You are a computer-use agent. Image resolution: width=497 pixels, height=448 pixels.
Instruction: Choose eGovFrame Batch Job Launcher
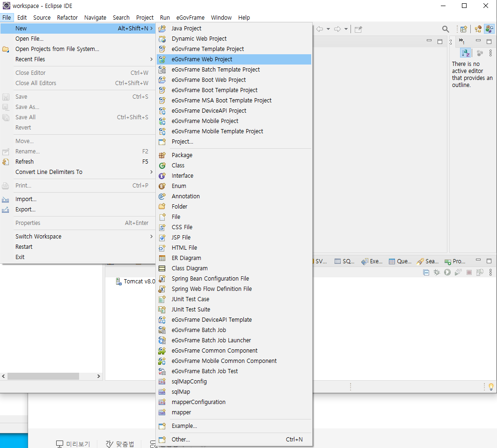click(234, 340)
